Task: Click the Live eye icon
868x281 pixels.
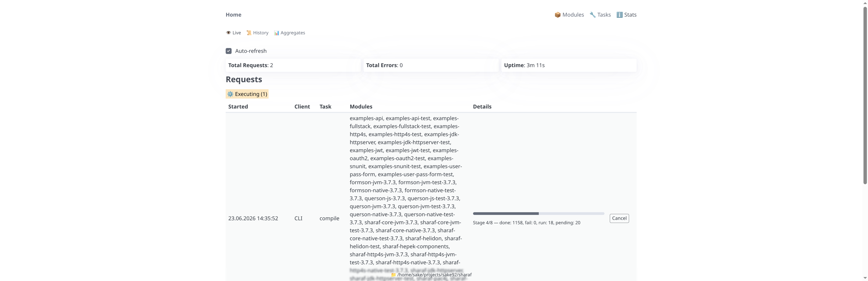Action: click(x=228, y=33)
